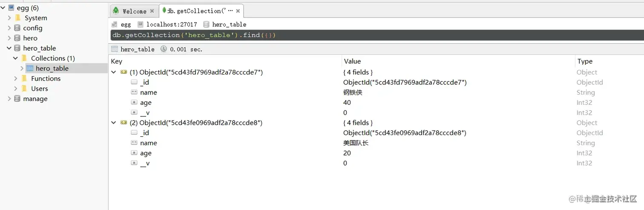
Task: Expand the hero database
Action: click(x=9, y=38)
